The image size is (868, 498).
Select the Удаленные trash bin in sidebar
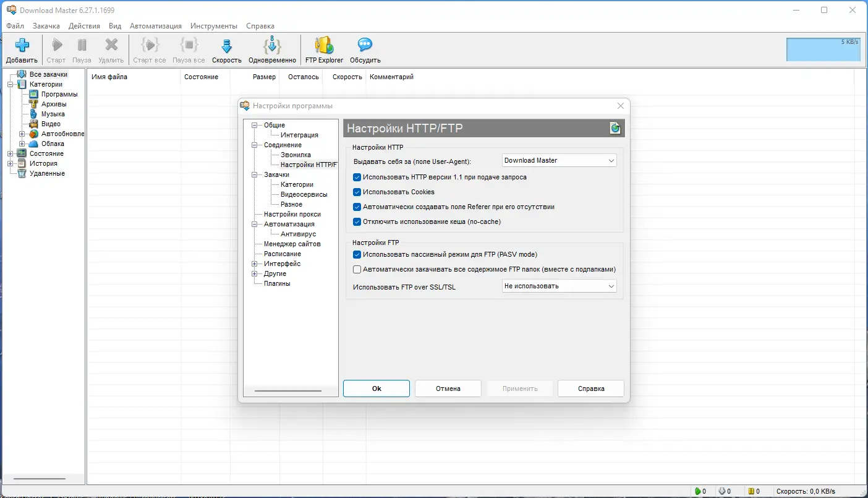(x=22, y=173)
